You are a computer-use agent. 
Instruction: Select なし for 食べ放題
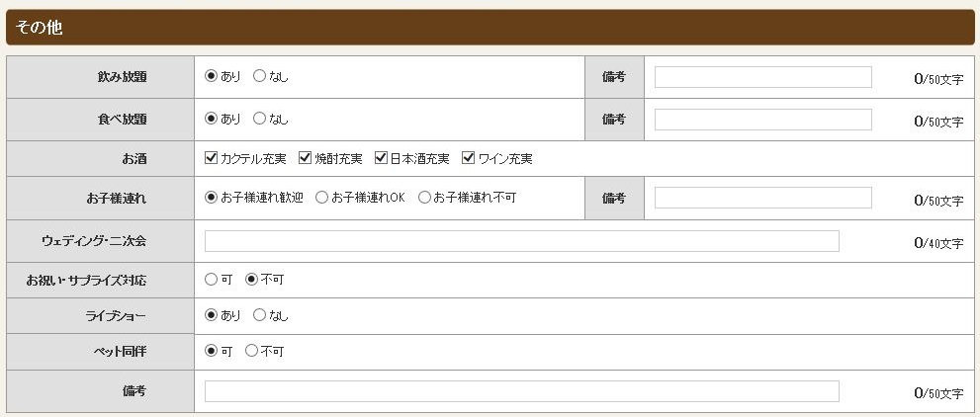pyautogui.click(x=259, y=118)
